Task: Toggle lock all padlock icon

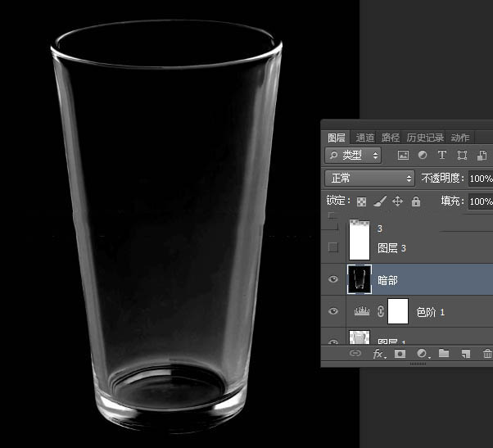Action: (416, 201)
